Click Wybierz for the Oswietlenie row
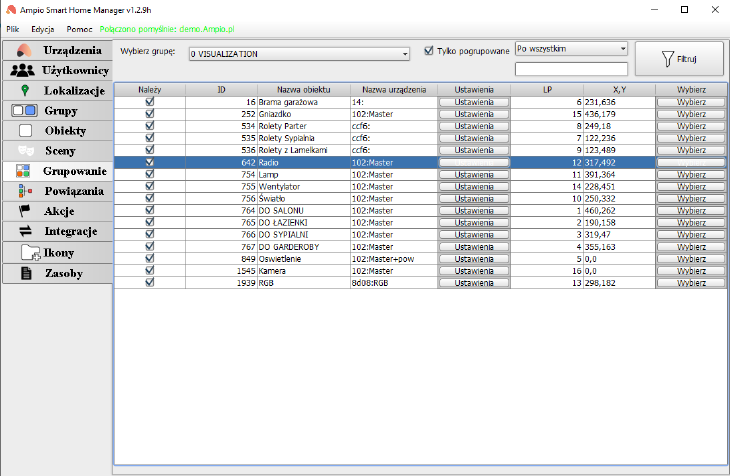Viewport: 730px width, 476px height. 691,259
